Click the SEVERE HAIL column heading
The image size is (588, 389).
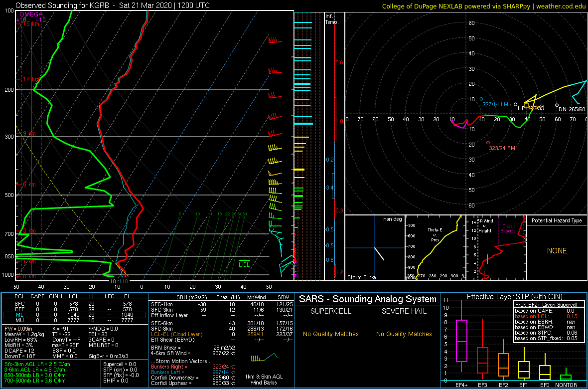pos(404,311)
